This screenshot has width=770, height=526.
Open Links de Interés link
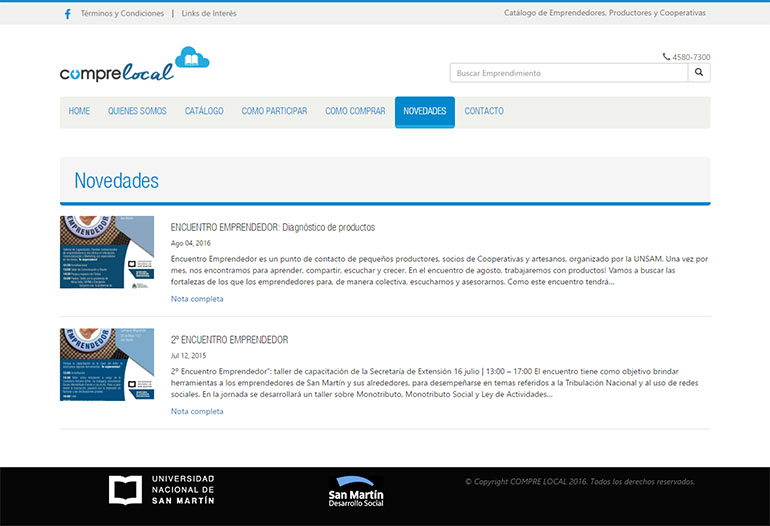point(209,13)
